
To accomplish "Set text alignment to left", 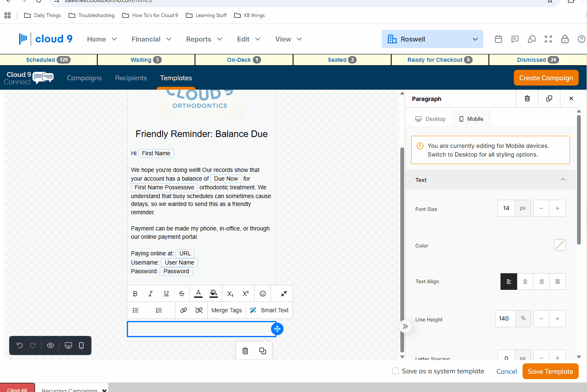I will click(509, 282).
